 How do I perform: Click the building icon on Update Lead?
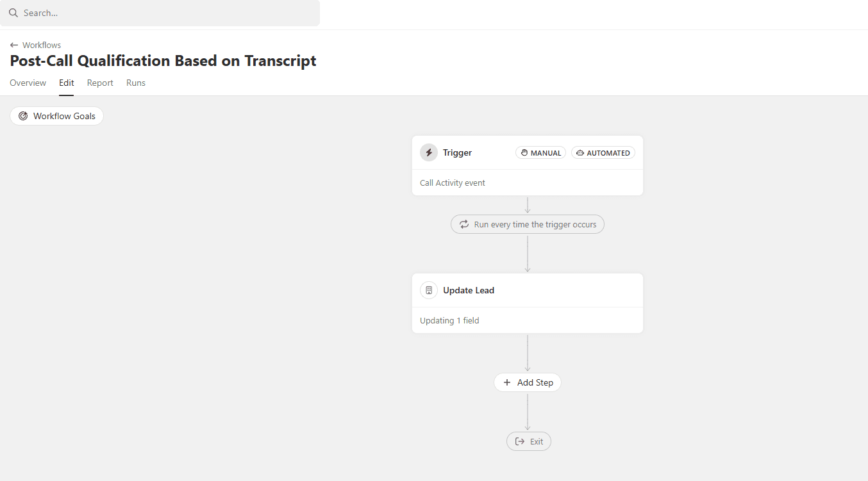pyautogui.click(x=429, y=290)
